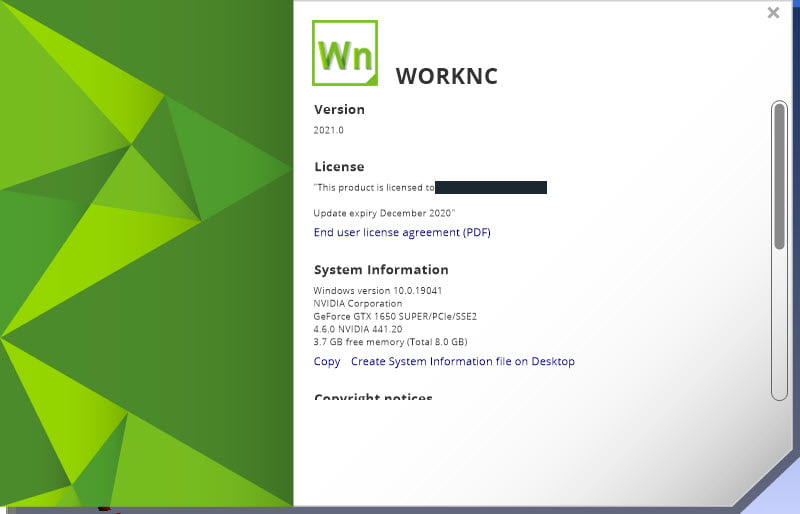Screen dimensions: 800x514
Task: Copy the system information
Action: pyautogui.click(x=327, y=361)
